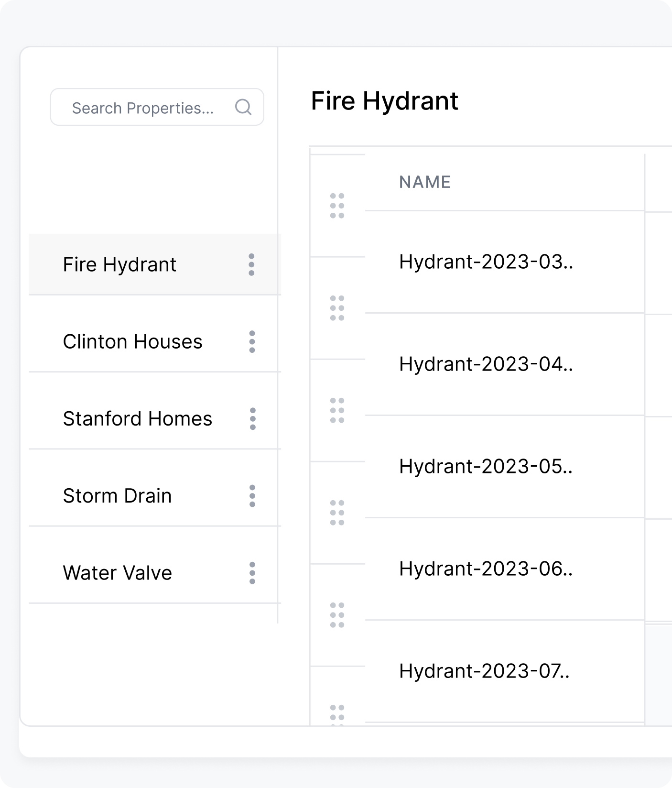Switch to the Water Valve property
This screenshot has width=672, height=788.
pos(117,572)
